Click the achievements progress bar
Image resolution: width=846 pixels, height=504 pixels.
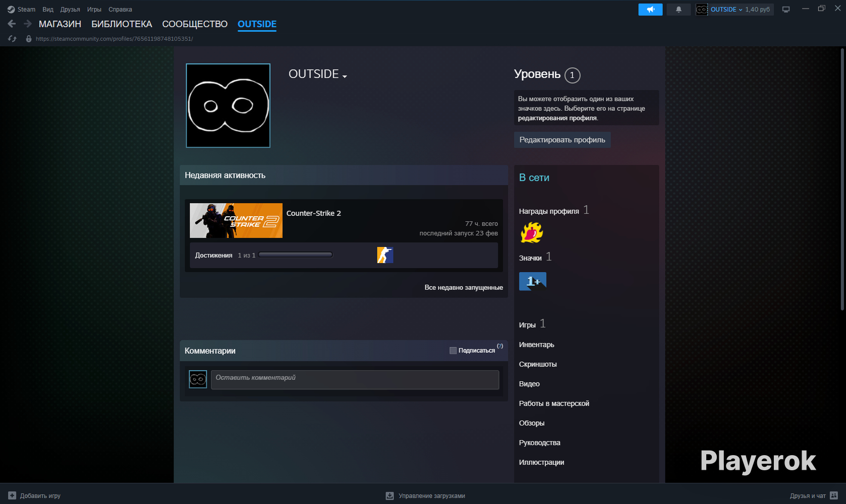click(296, 255)
